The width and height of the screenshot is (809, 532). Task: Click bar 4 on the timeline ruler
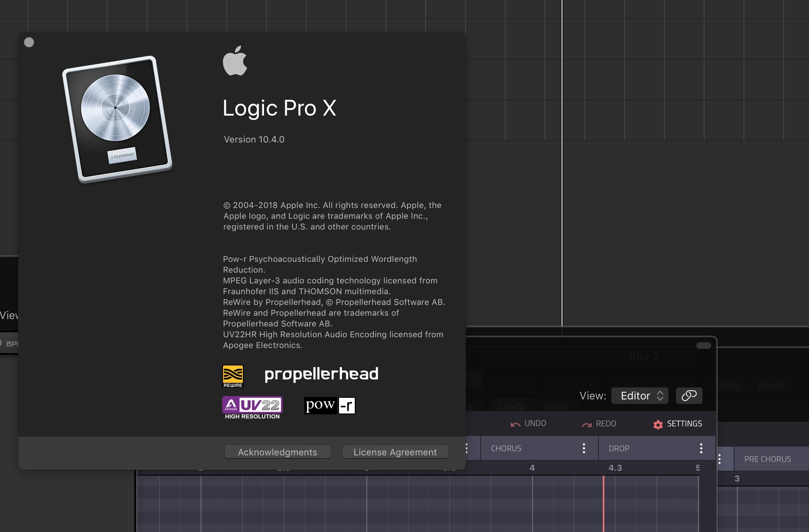(x=532, y=468)
